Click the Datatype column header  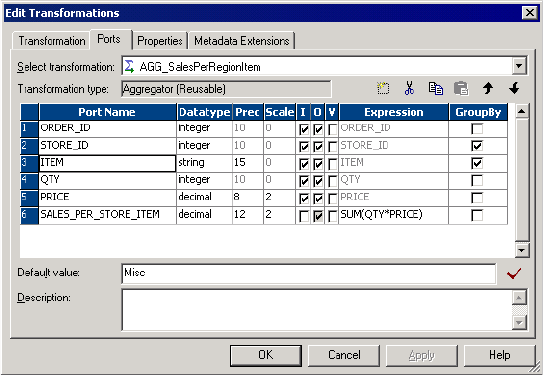pyautogui.click(x=204, y=112)
